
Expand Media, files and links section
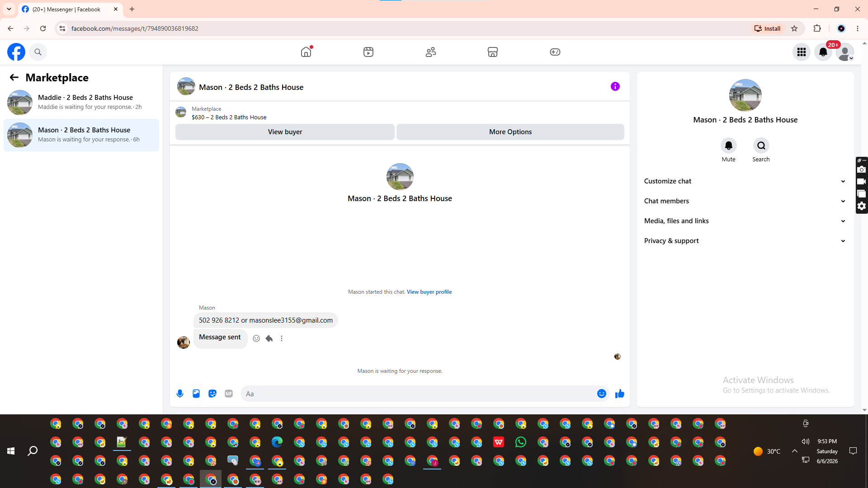pos(745,221)
